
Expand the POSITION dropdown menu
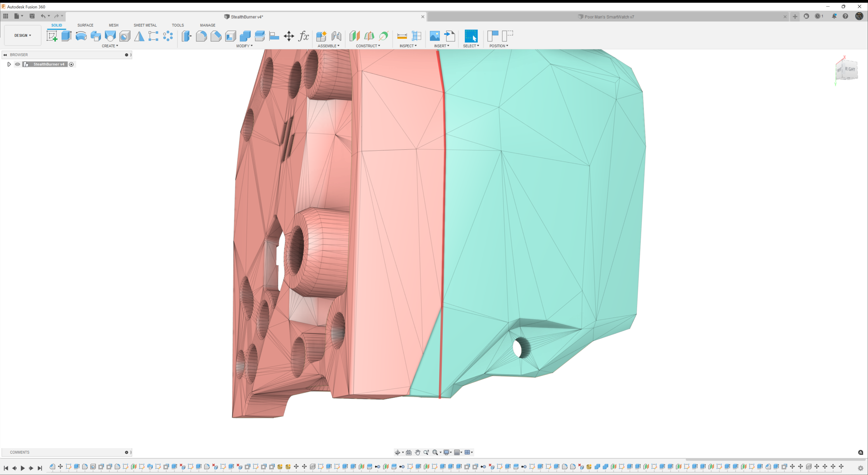point(499,46)
